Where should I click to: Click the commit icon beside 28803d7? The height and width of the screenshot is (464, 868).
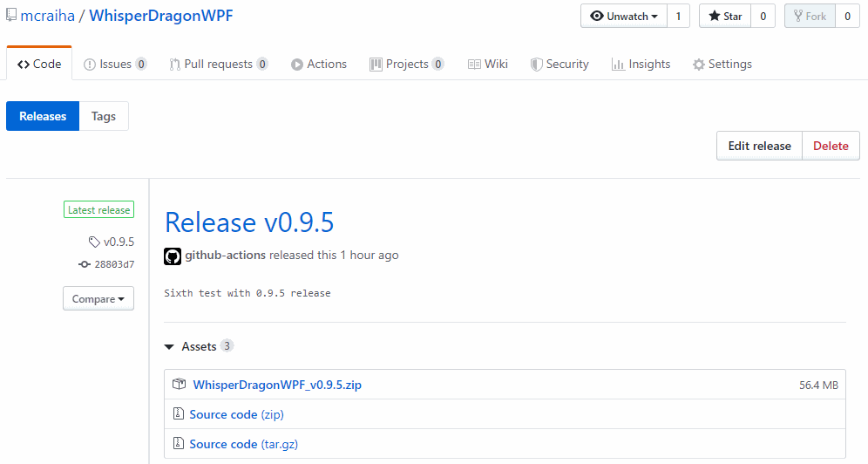[85, 264]
